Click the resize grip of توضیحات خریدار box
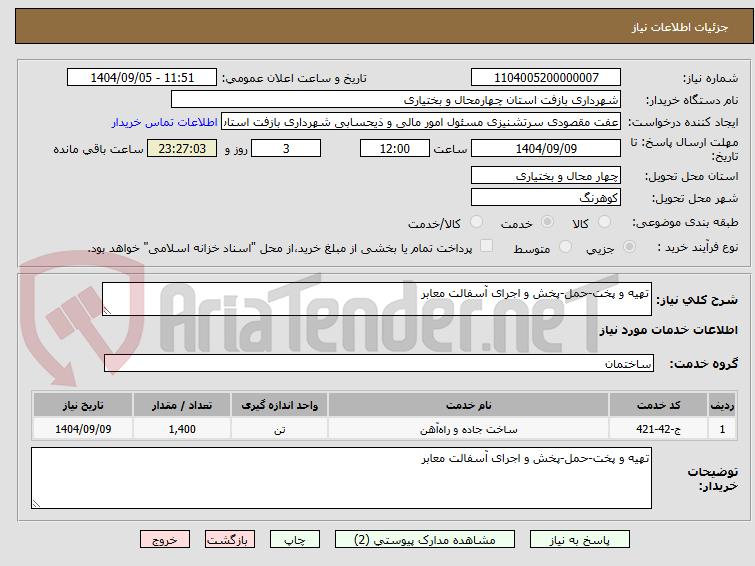Viewport: 755px width, 566px height. point(36,503)
